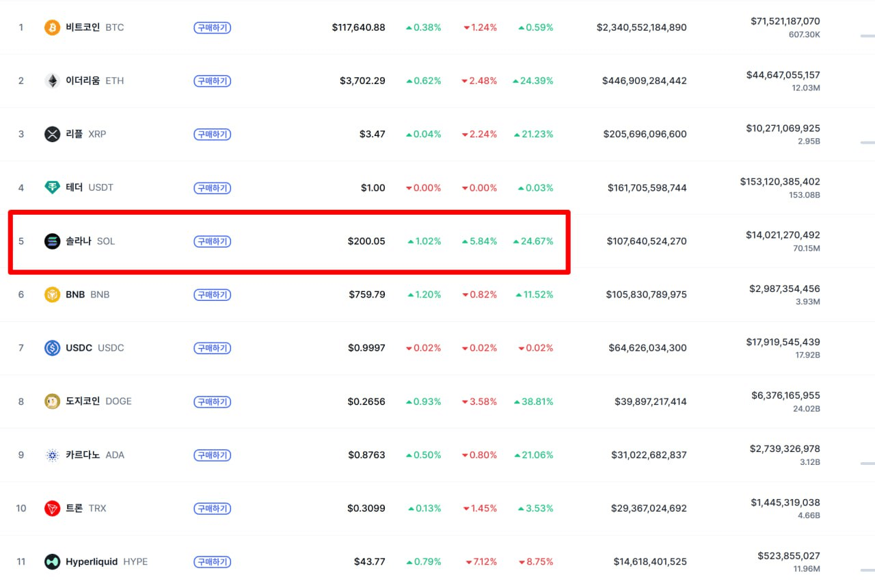Viewport: 875px width, 588px height.
Task: Click the Bitcoin price $117,640.88
Action: coord(359,27)
